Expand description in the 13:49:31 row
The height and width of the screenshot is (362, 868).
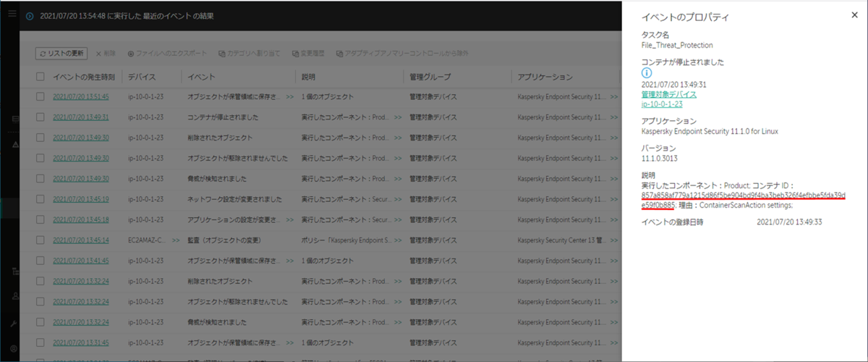pyautogui.click(x=398, y=117)
